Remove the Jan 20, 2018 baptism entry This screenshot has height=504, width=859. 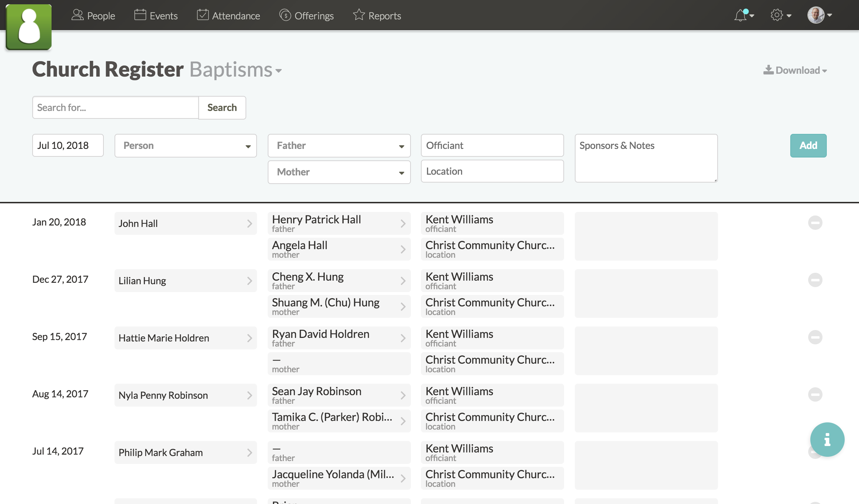815,223
